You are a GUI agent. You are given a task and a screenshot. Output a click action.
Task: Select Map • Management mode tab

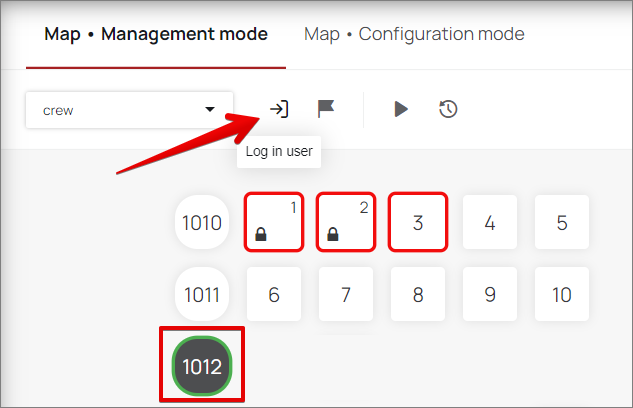[x=156, y=34]
